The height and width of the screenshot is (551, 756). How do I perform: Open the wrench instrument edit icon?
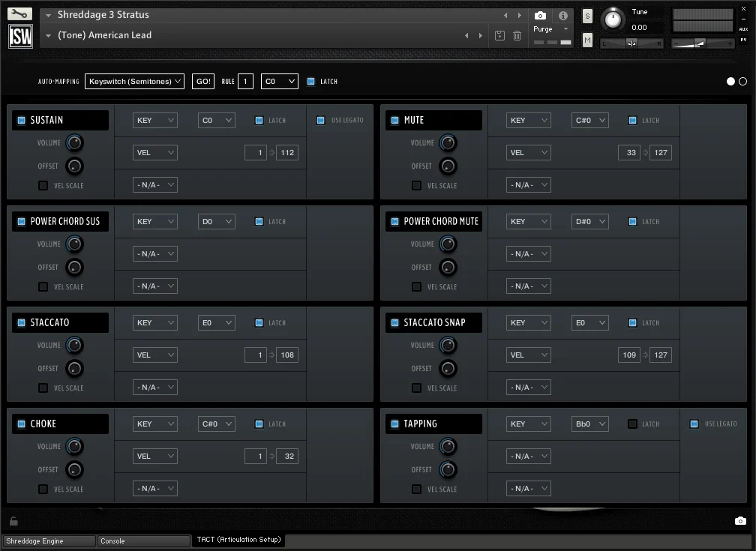(x=19, y=13)
